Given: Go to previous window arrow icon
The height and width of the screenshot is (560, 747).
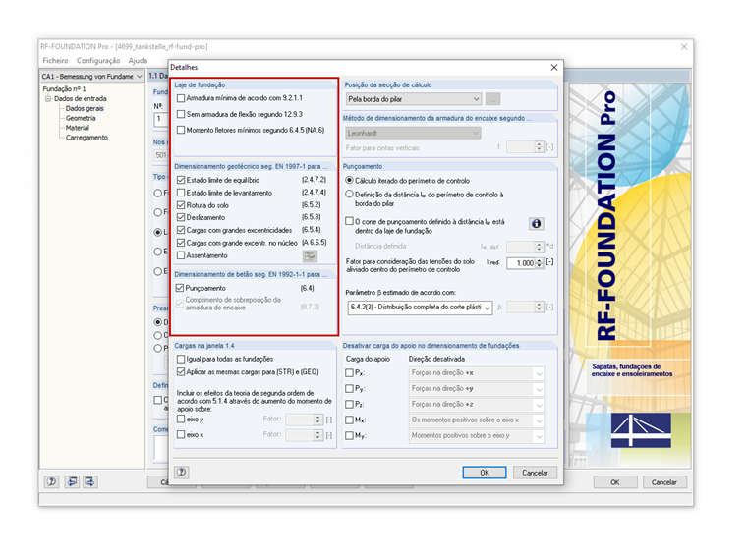Looking at the screenshot, I should (72, 481).
